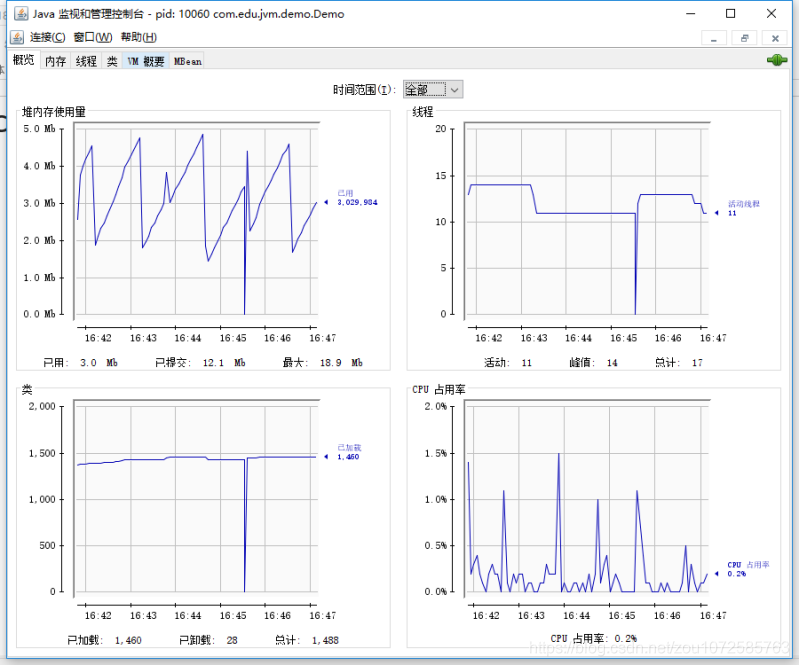Switch to the 类 tab
Image resolution: width=799 pixels, height=666 pixels.
point(112,62)
